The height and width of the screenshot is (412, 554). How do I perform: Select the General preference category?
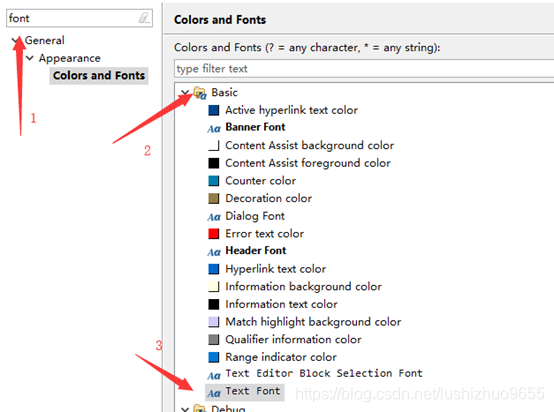45,40
